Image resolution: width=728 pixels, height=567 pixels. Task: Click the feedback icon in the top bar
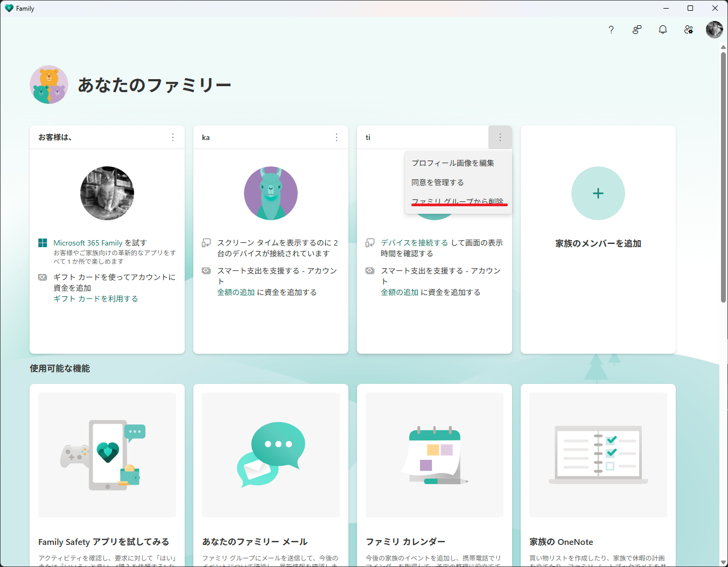tap(637, 30)
